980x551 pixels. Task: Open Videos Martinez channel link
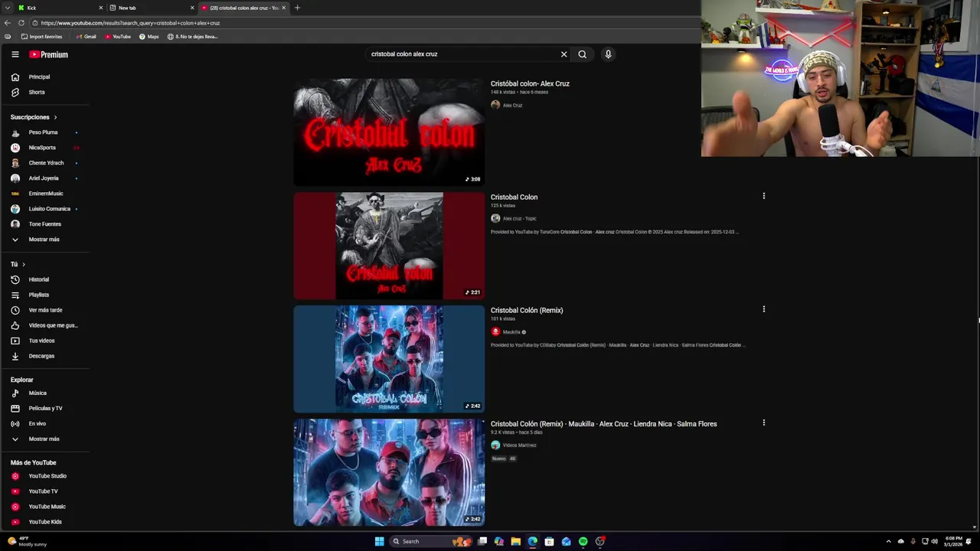(519, 445)
